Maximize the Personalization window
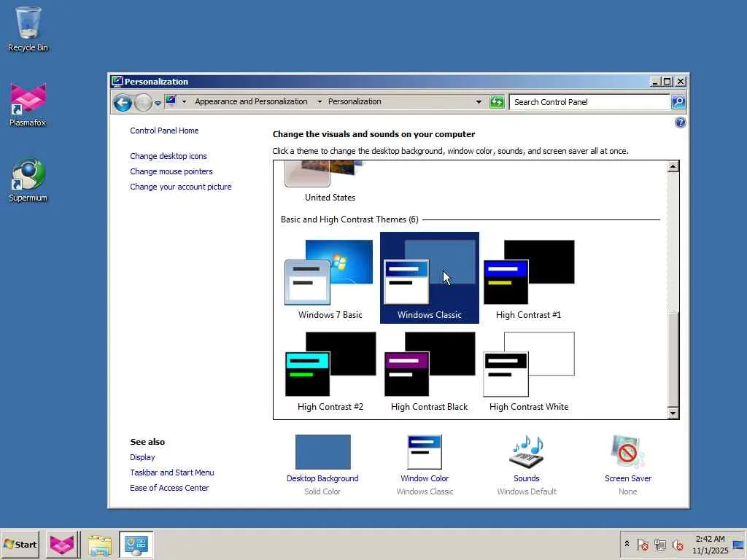The image size is (747, 560). (x=667, y=82)
